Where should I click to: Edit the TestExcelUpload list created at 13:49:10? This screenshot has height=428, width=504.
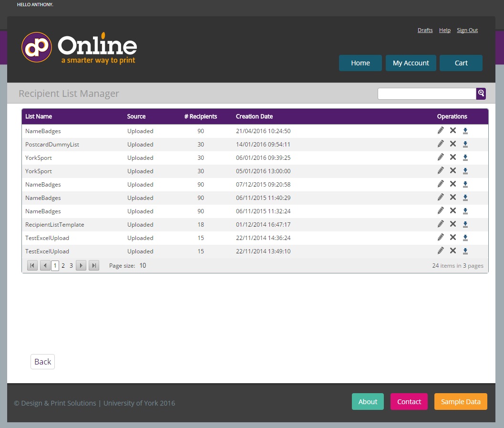point(441,251)
